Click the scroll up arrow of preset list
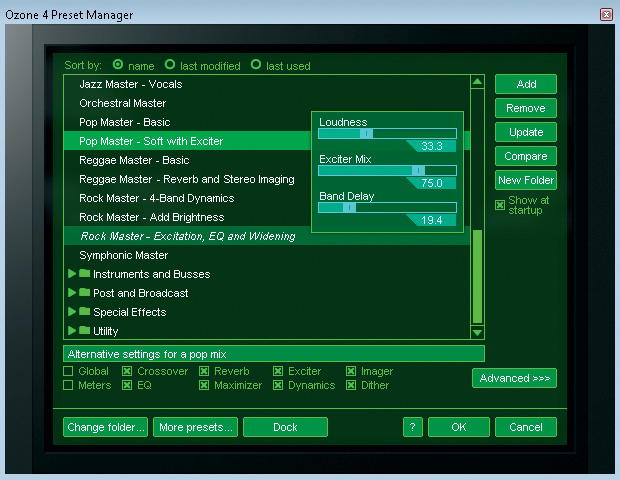620x480 pixels. click(x=477, y=82)
